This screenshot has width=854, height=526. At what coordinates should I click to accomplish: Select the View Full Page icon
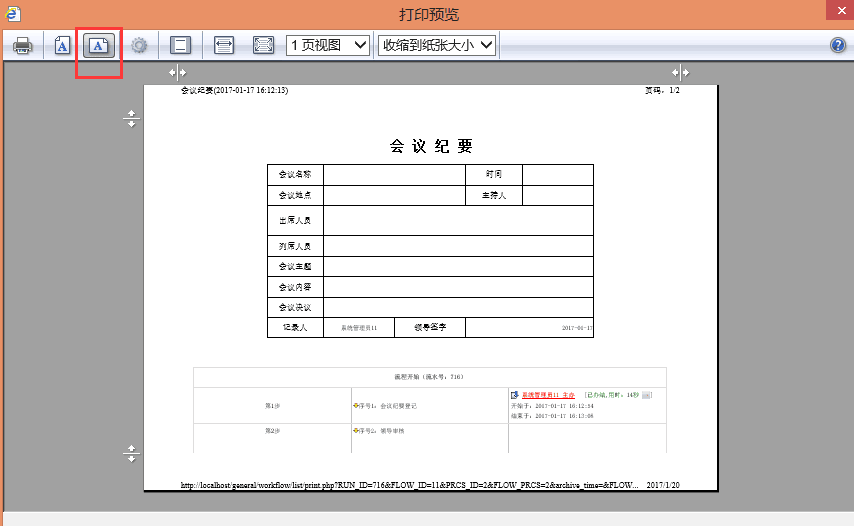pyautogui.click(x=263, y=45)
